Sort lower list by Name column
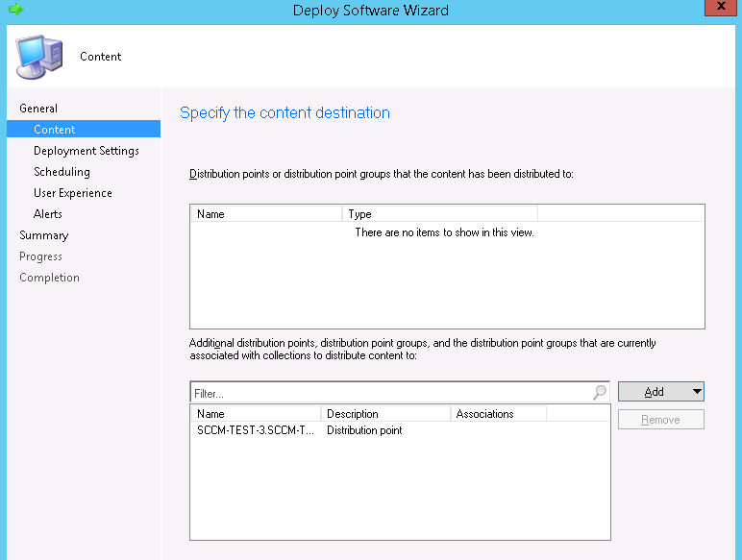Viewport: 742px width, 560px height. (x=255, y=414)
